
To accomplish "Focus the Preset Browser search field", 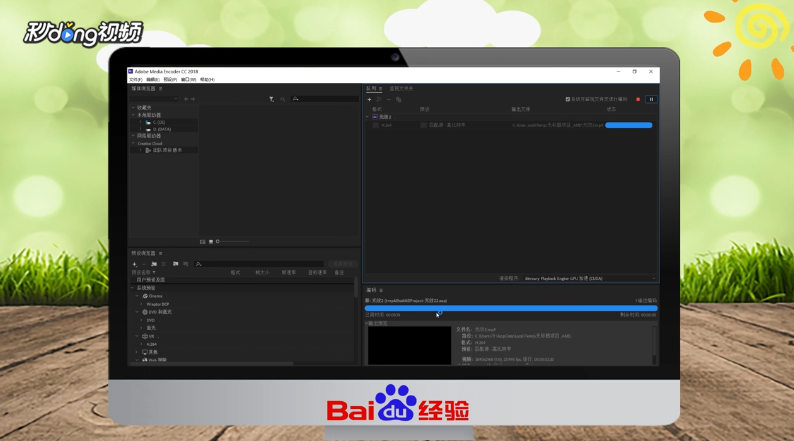I will coord(259,264).
